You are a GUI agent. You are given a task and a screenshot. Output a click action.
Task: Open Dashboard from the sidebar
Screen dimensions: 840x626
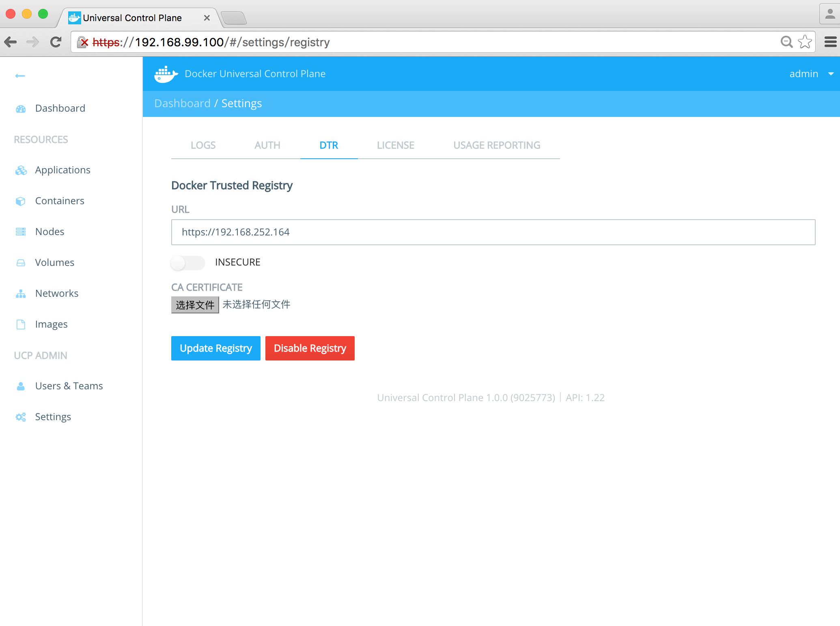(60, 108)
